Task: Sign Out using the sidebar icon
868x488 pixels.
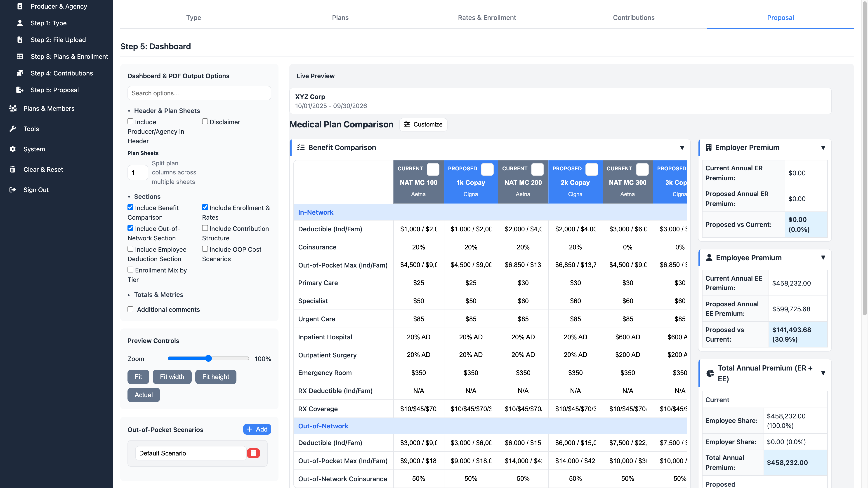Action: [13, 190]
